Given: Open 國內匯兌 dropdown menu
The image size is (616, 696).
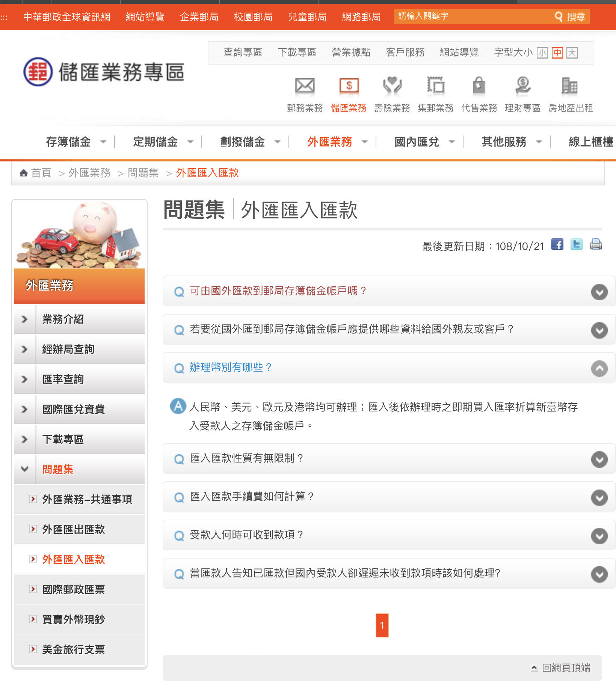Looking at the screenshot, I should coord(424,142).
